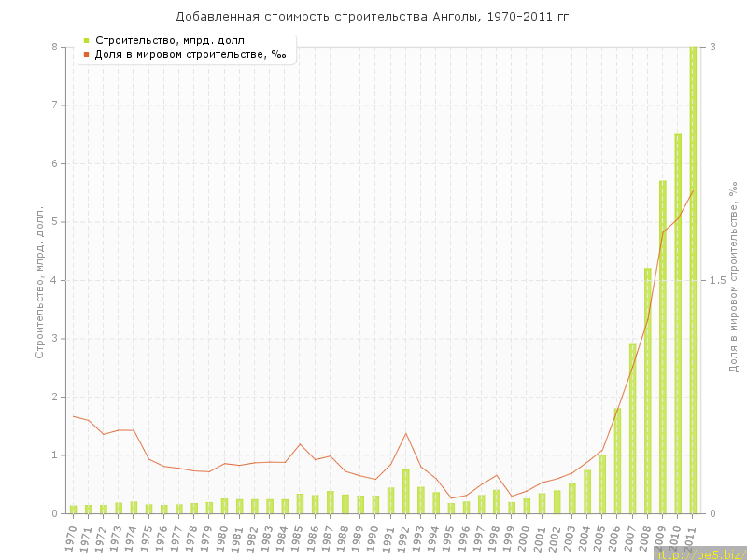Click the 1970 label on the x-axis
The height and width of the screenshot is (560, 747).
click(x=72, y=538)
